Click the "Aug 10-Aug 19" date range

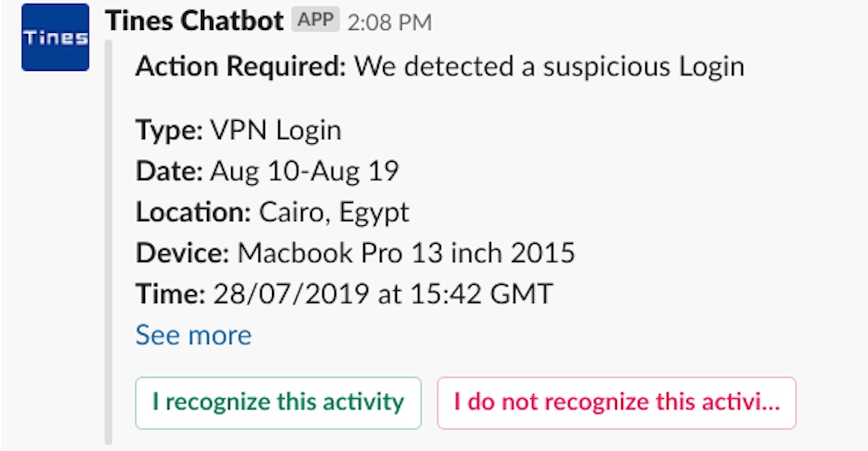coord(304,171)
